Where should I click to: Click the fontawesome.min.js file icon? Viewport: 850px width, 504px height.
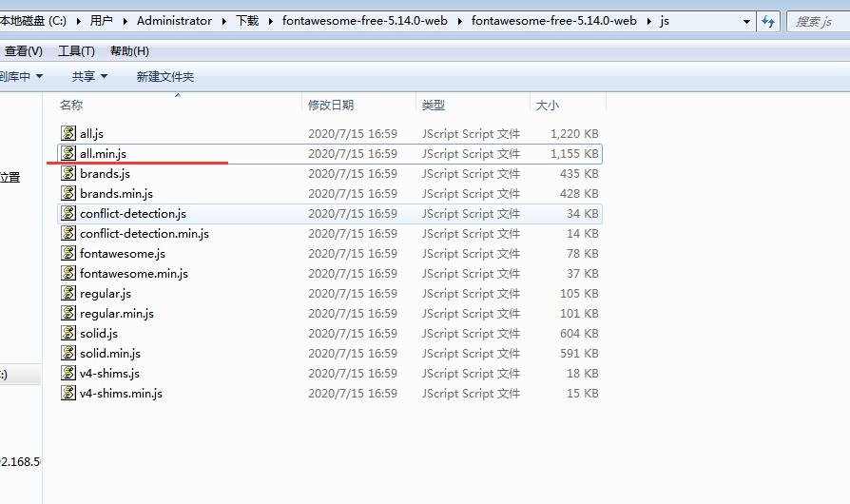tap(68, 273)
